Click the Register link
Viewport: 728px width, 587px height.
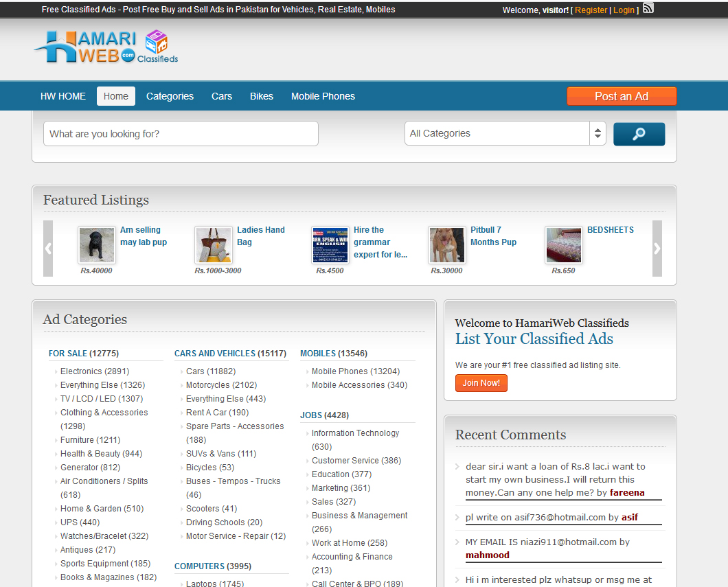click(x=591, y=10)
